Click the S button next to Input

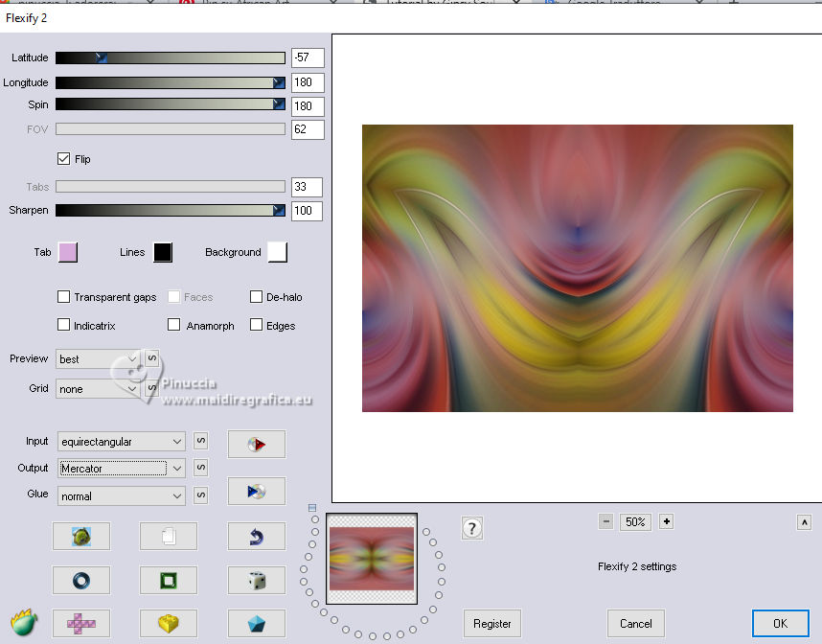point(201,441)
